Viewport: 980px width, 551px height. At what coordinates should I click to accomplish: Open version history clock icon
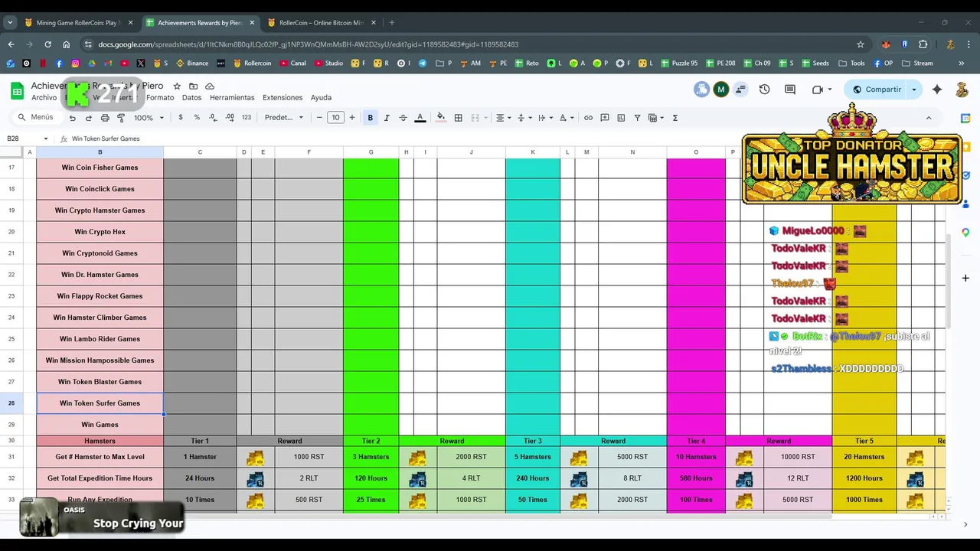point(764,90)
